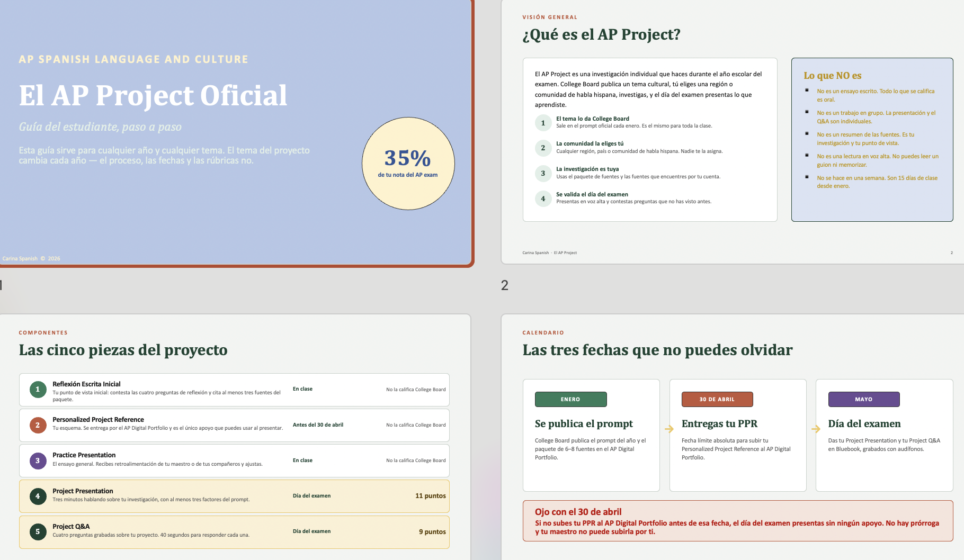The height and width of the screenshot is (560, 964).
Task: Click the yellow arrow pointing to the MAYO card's 'Día del examen'
Action: pyautogui.click(x=816, y=429)
